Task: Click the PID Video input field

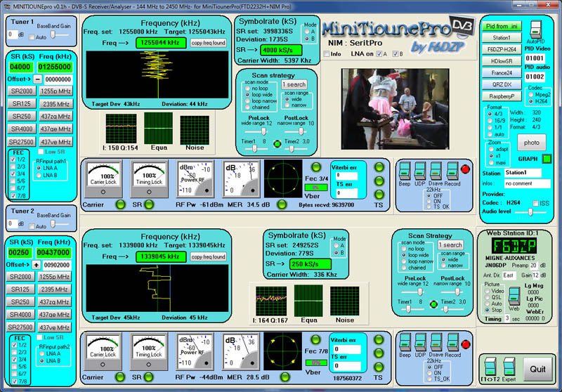Action: point(535,58)
